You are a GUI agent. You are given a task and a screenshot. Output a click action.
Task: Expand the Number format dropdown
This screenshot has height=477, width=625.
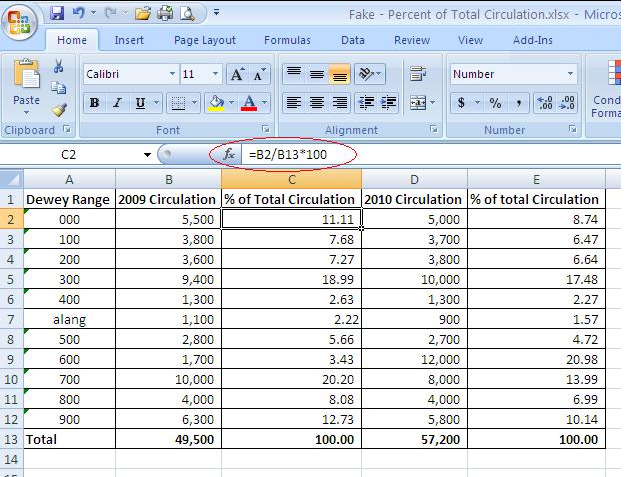tap(571, 75)
